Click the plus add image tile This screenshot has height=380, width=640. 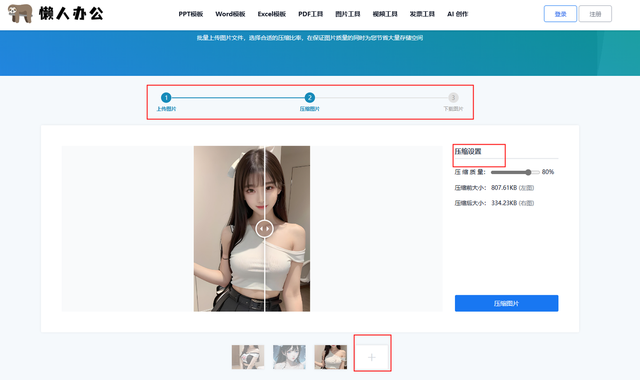(371, 357)
